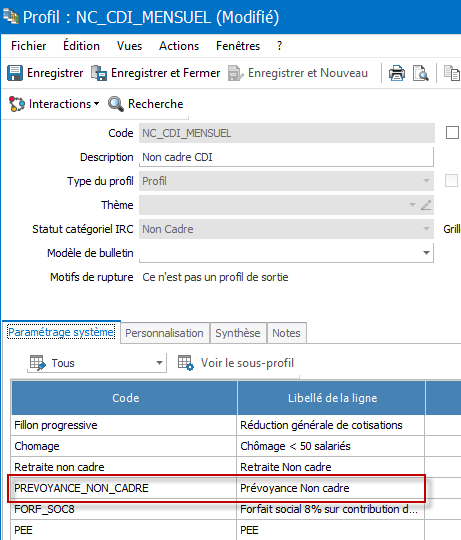Screen dimensions: 461x540
Task: Click the Enregistrer floppy disk icon
Action: 15,73
